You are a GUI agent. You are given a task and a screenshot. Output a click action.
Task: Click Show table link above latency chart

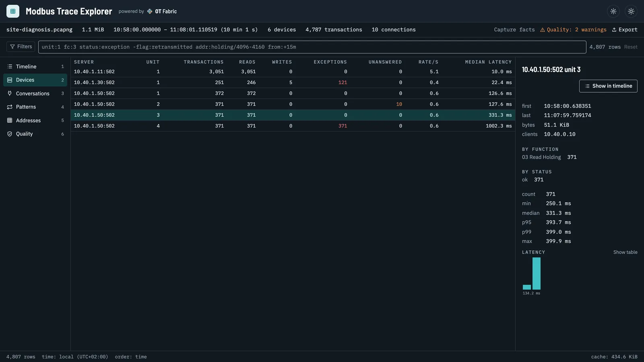tap(625, 252)
